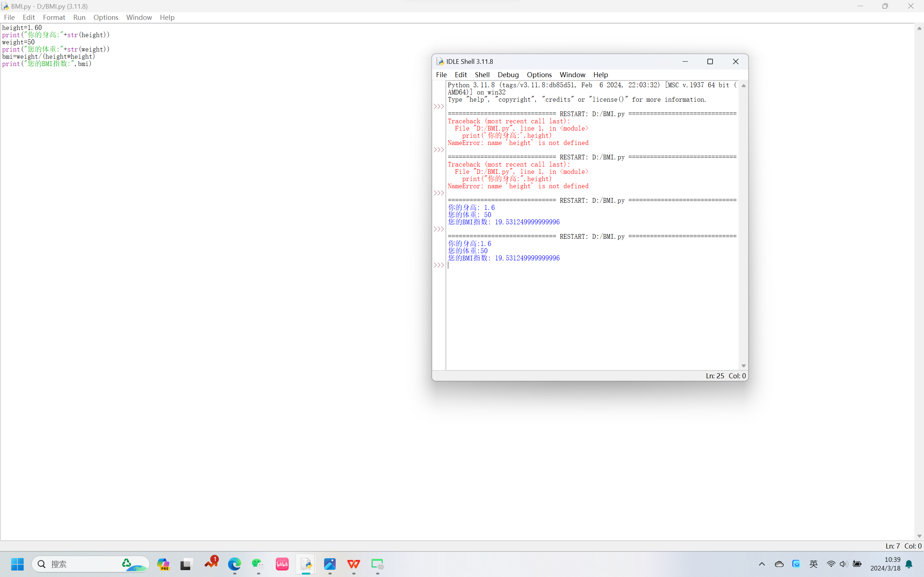Open the Debug menu in IDLE Shell

coord(508,74)
